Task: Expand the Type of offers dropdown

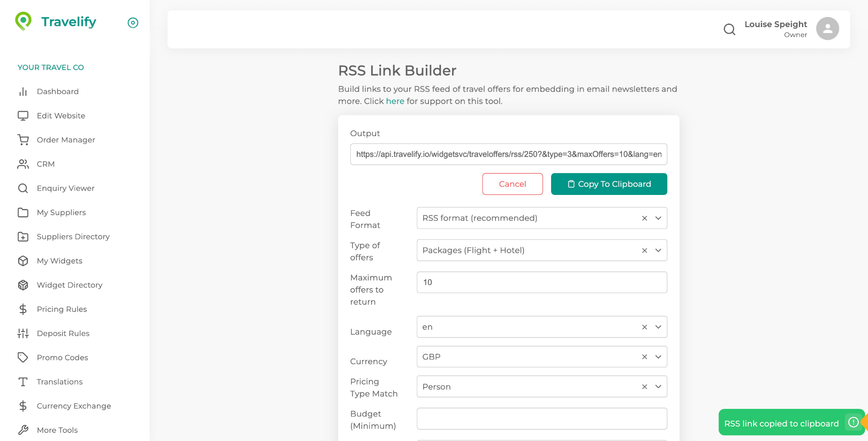Action: click(658, 250)
